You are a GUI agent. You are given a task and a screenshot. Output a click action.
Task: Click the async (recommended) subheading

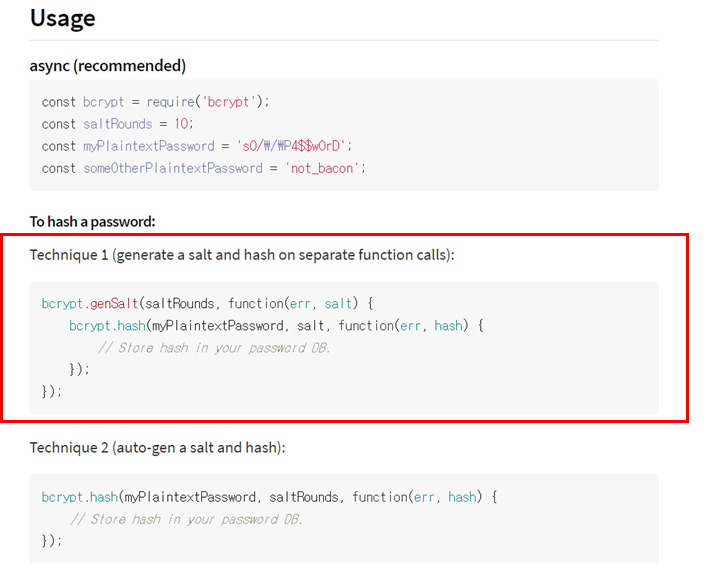click(x=107, y=66)
